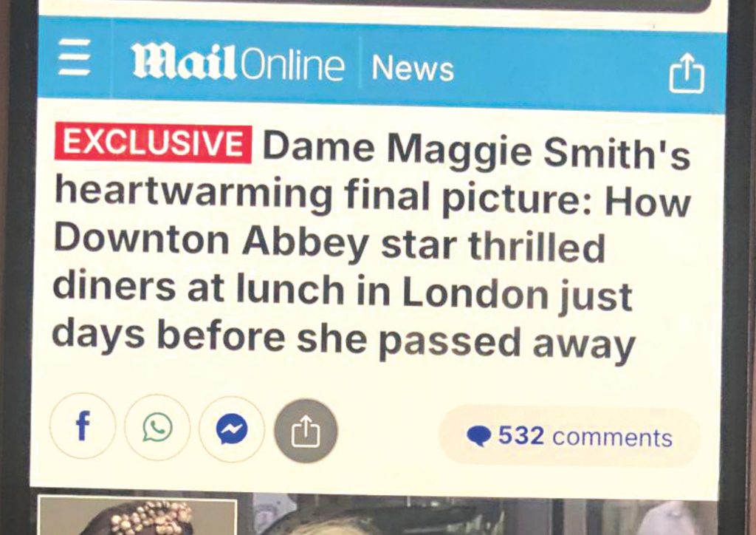
Task: Open the Dame Maggie Smith headline
Action: click(371, 244)
